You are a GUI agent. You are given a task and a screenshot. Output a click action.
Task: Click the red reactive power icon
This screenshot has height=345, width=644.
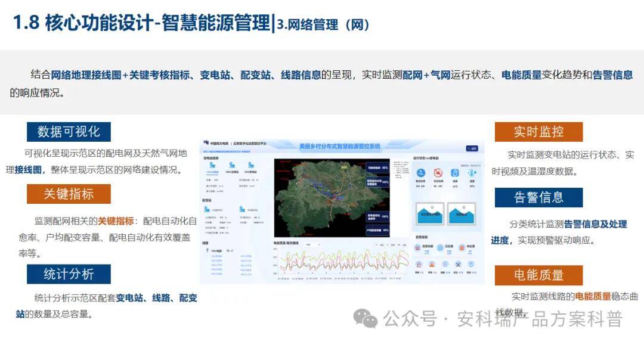(x=438, y=173)
